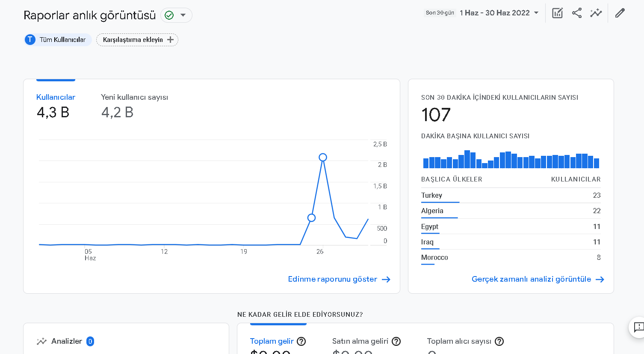Click the Turkey country row
The image size is (644, 354).
pyautogui.click(x=511, y=195)
